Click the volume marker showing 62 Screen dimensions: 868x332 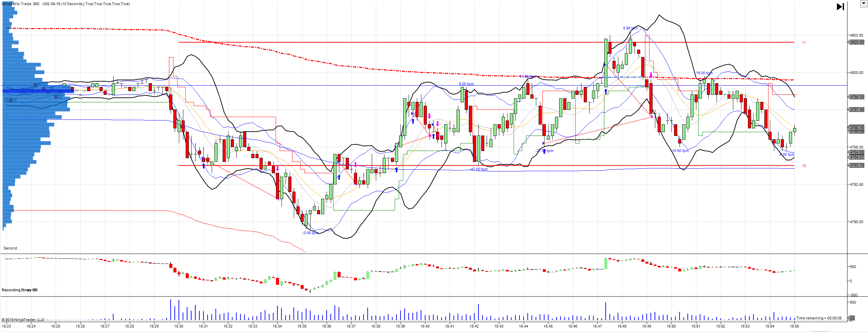852,318
